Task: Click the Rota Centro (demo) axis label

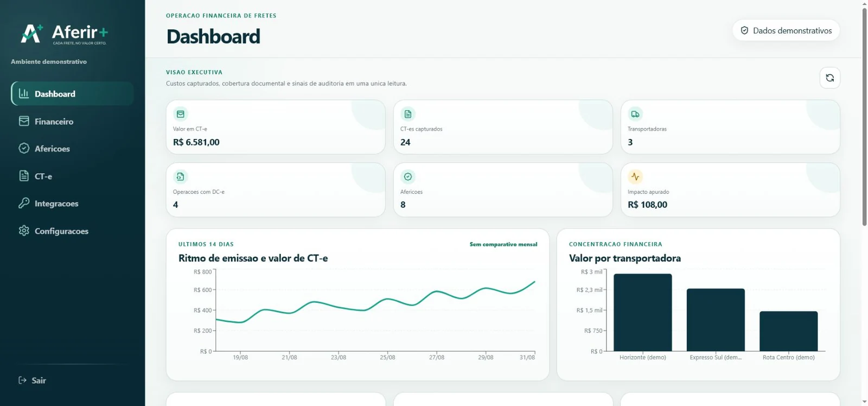Action: [789, 357]
